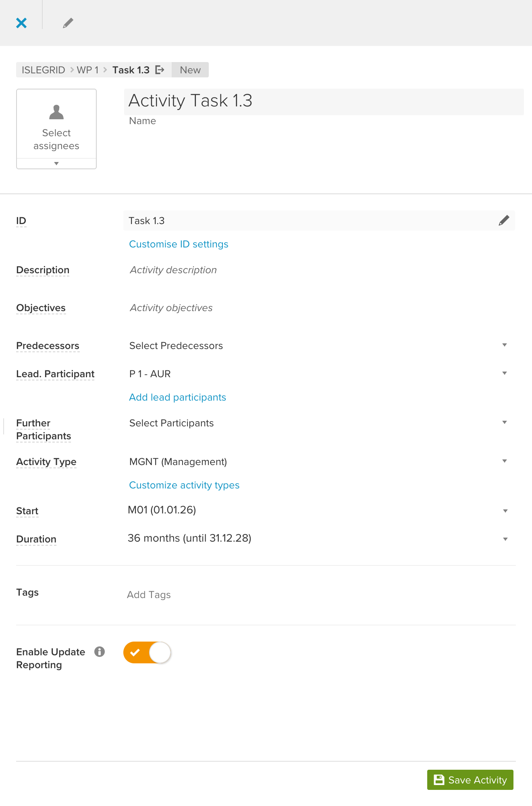Click the person icon in assignees box
532x806 pixels.
click(56, 112)
